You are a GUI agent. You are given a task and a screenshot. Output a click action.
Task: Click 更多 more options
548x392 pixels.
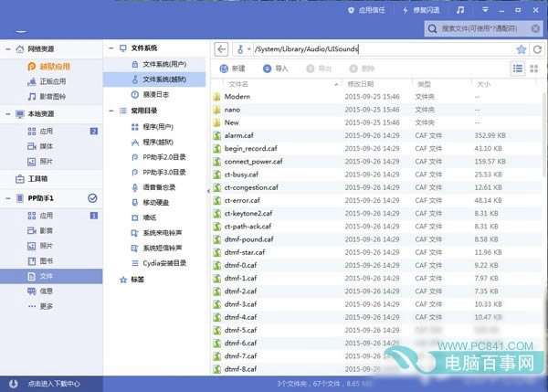[40, 307]
